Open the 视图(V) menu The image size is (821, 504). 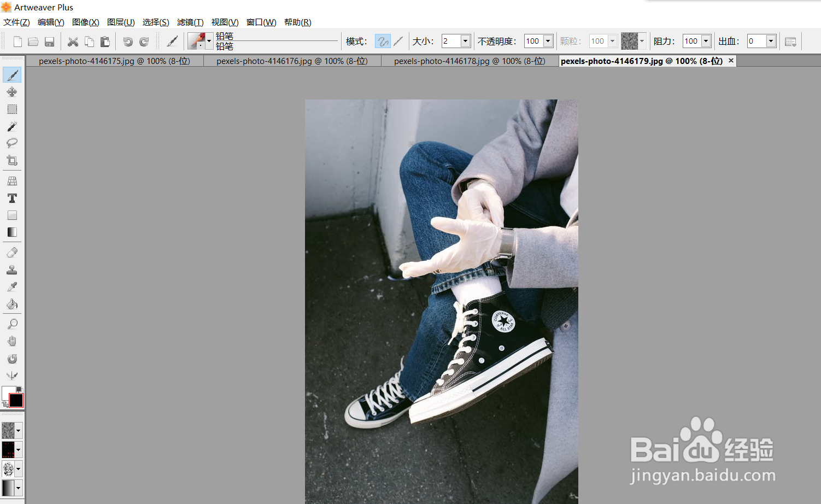pyautogui.click(x=225, y=22)
